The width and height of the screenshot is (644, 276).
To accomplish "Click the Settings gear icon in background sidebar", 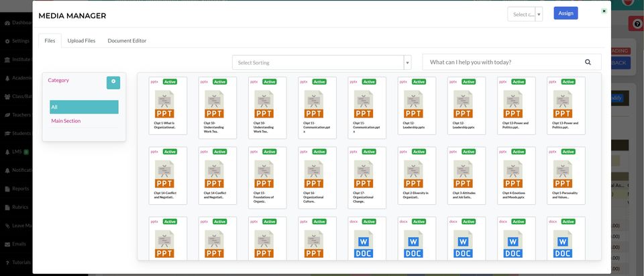I will (7, 41).
